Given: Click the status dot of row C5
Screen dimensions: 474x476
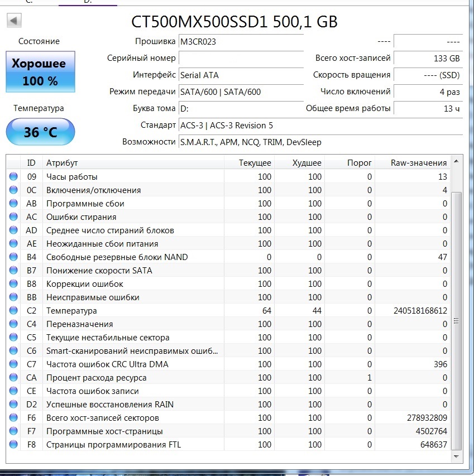Looking at the screenshot, I should (x=13, y=337).
